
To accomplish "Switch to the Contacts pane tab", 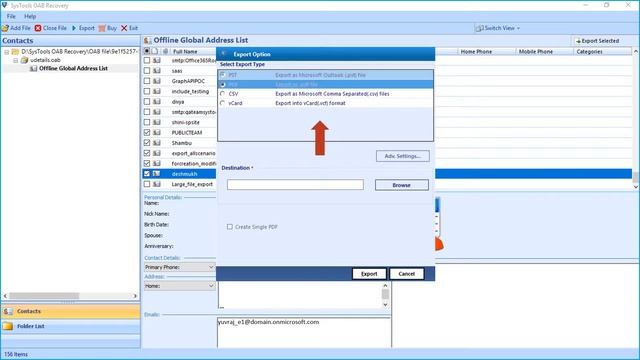I will pyautogui.click(x=70, y=311).
